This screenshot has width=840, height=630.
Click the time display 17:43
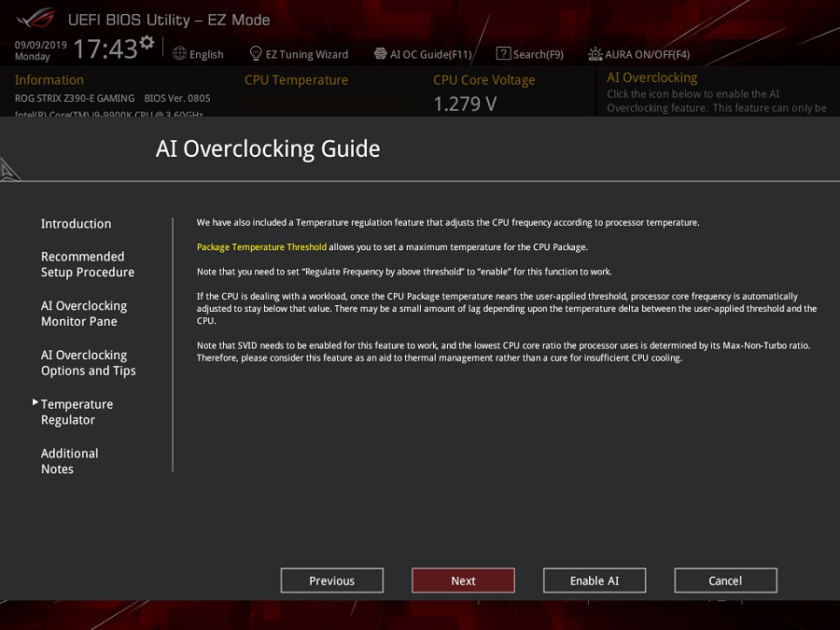(x=105, y=49)
